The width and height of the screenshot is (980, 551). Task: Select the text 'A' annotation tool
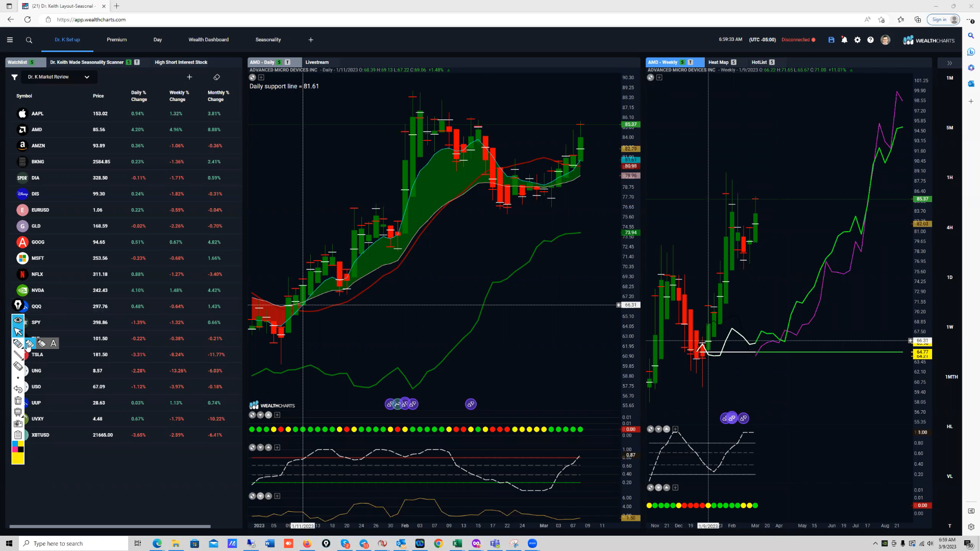point(54,343)
